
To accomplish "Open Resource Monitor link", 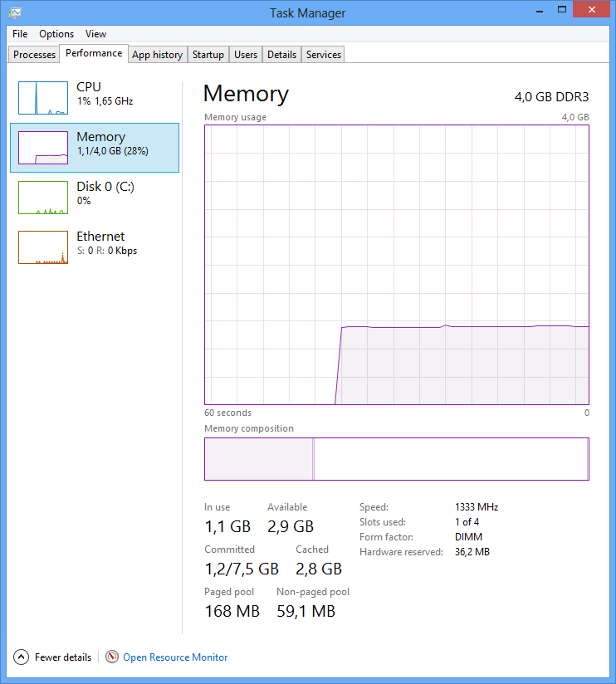I will pos(175,657).
